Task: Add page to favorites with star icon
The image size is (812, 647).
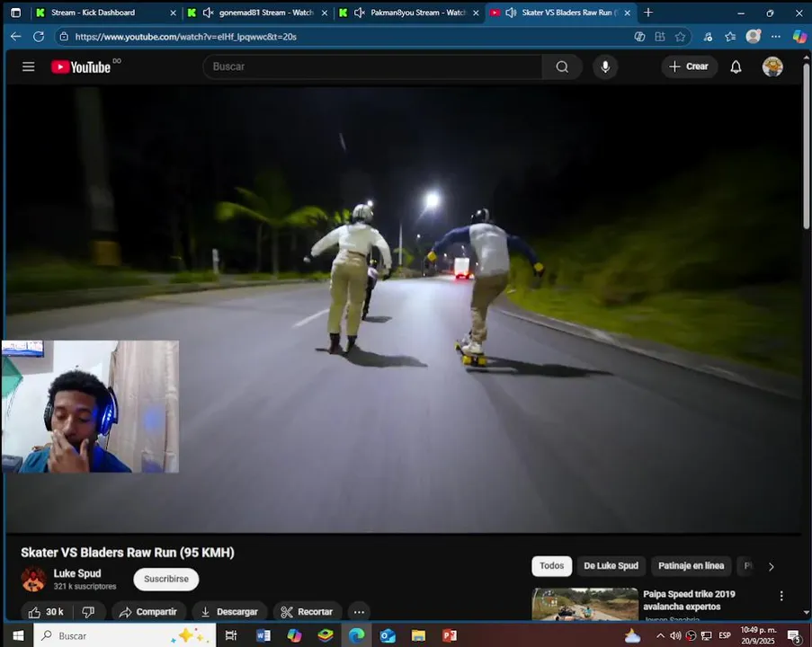Action: (x=680, y=36)
